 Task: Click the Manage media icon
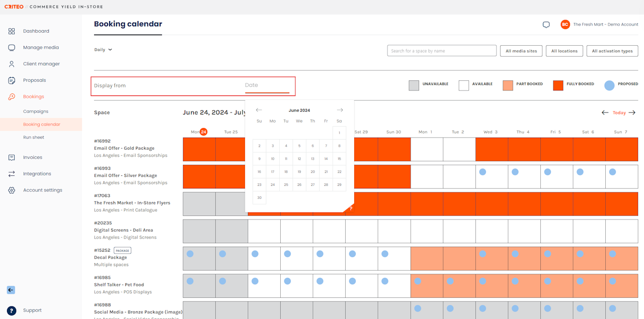(12, 48)
